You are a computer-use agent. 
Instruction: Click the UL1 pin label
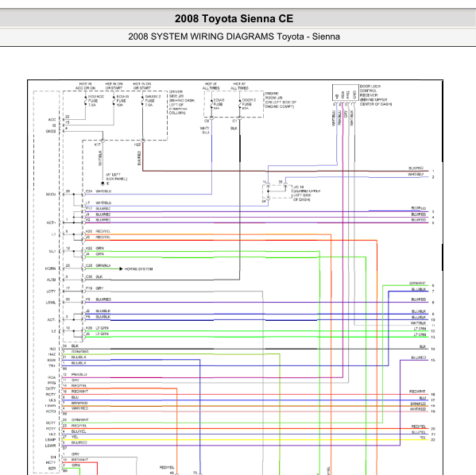(x=52, y=252)
